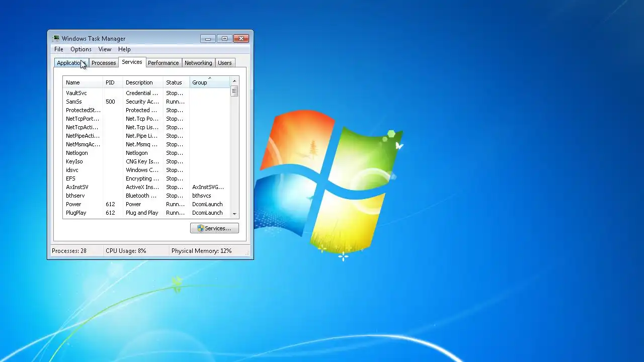Select the Services tab
This screenshot has width=644, height=362.
tap(132, 62)
